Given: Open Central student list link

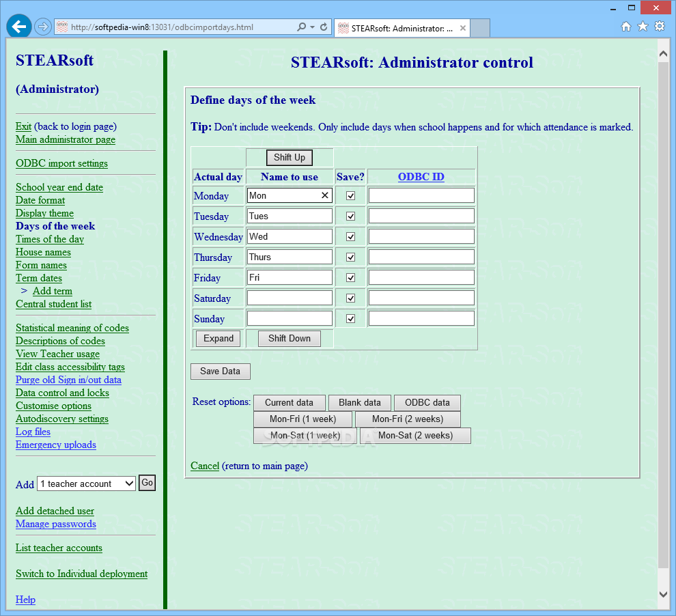Looking at the screenshot, I should tap(54, 304).
